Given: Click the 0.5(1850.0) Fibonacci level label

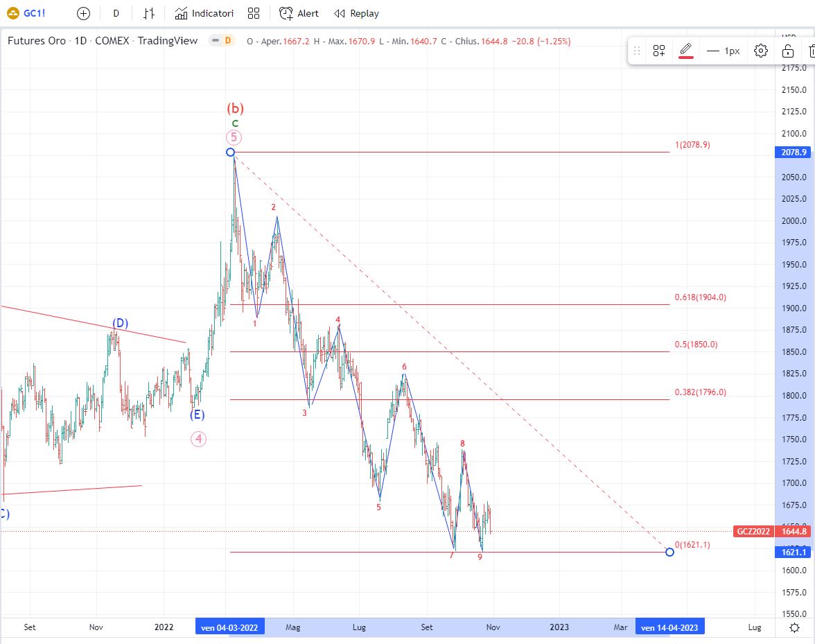Looking at the screenshot, I should click(x=696, y=344).
